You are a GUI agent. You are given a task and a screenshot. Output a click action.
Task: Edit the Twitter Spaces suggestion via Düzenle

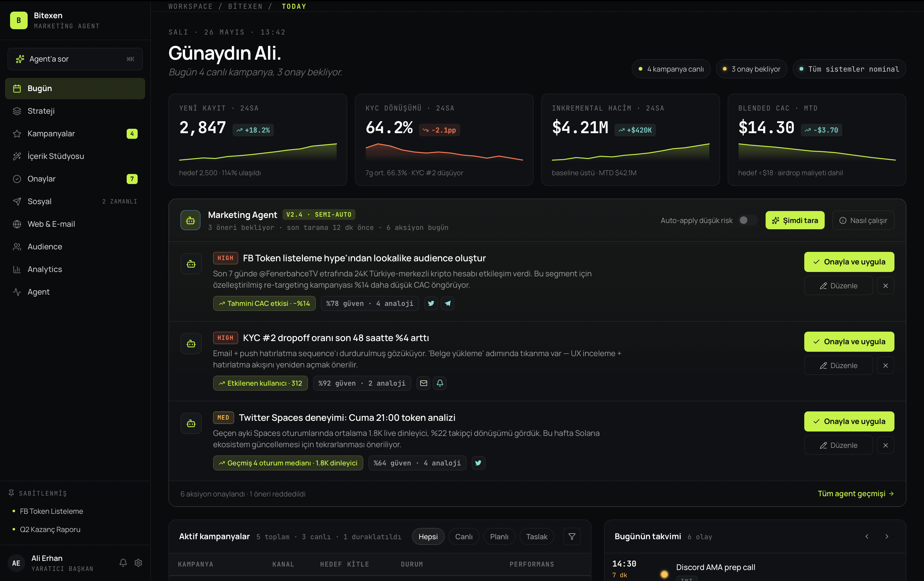[x=839, y=445]
